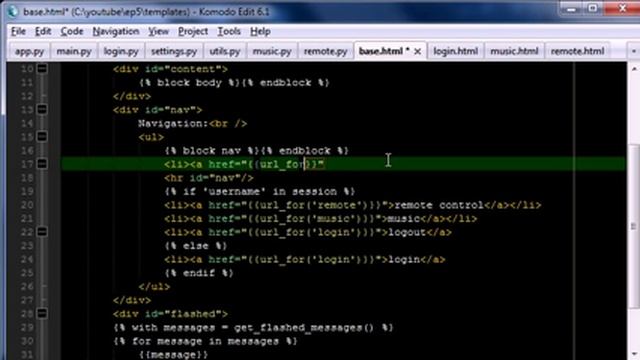640x360 pixels.
Task: Collapse the fold at line 13
Action: click(42, 109)
